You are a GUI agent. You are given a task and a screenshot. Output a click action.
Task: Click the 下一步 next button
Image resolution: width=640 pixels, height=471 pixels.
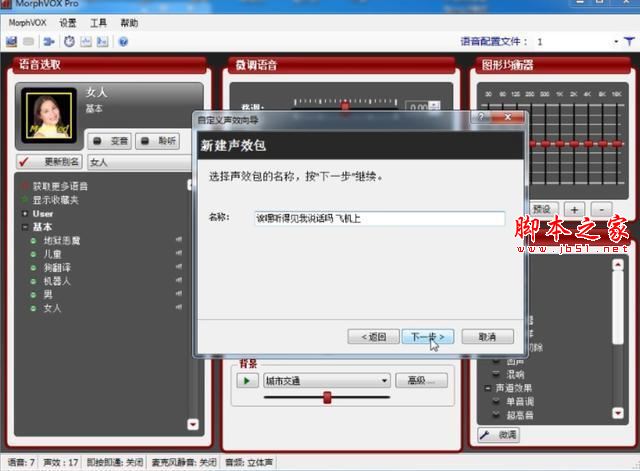(x=428, y=337)
